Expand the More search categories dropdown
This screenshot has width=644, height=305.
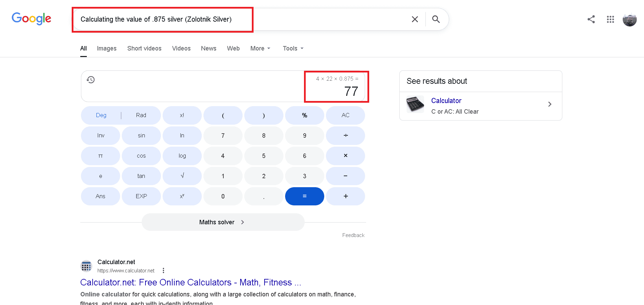coord(260,48)
